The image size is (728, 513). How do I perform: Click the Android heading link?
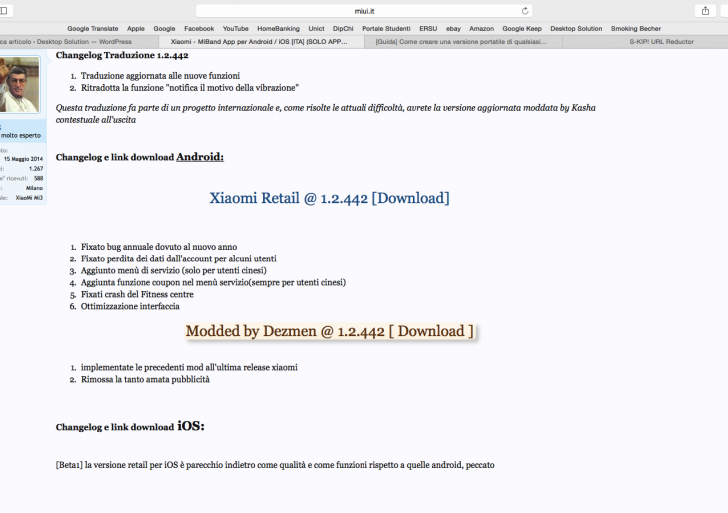point(200,157)
